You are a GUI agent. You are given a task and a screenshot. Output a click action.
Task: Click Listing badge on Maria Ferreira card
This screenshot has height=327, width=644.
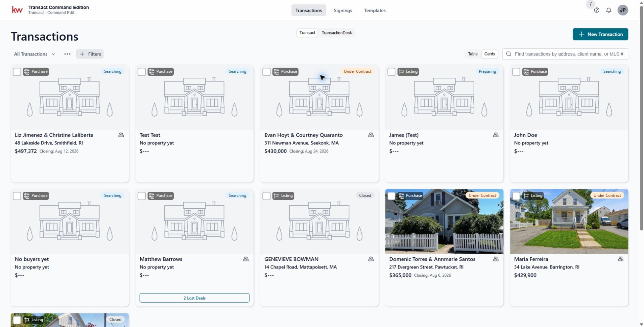coord(533,196)
